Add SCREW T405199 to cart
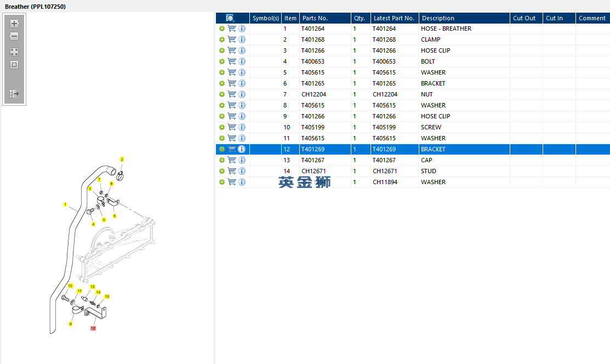The width and height of the screenshot is (610, 364). [232, 127]
